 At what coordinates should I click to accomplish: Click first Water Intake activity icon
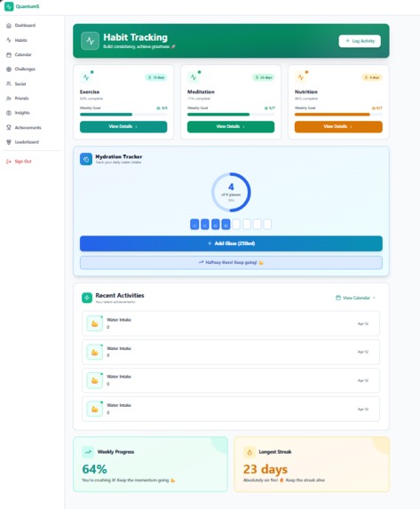pos(95,323)
